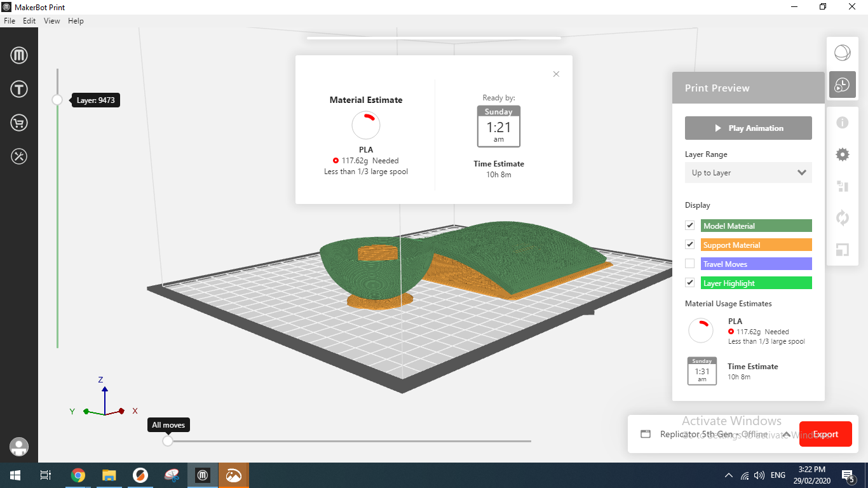Open the View menu
Image resolution: width=868 pixels, height=488 pixels.
coord(52,21)
